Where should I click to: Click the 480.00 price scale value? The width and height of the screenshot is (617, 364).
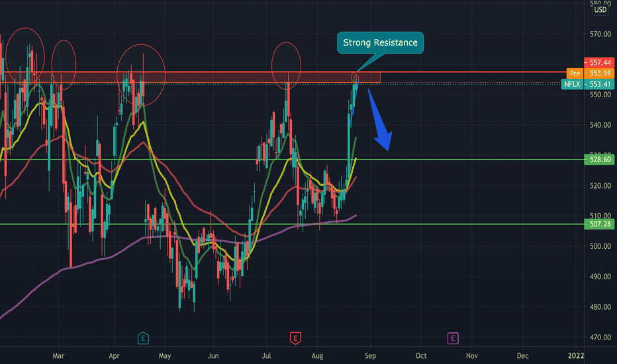[x=600, y=307]
